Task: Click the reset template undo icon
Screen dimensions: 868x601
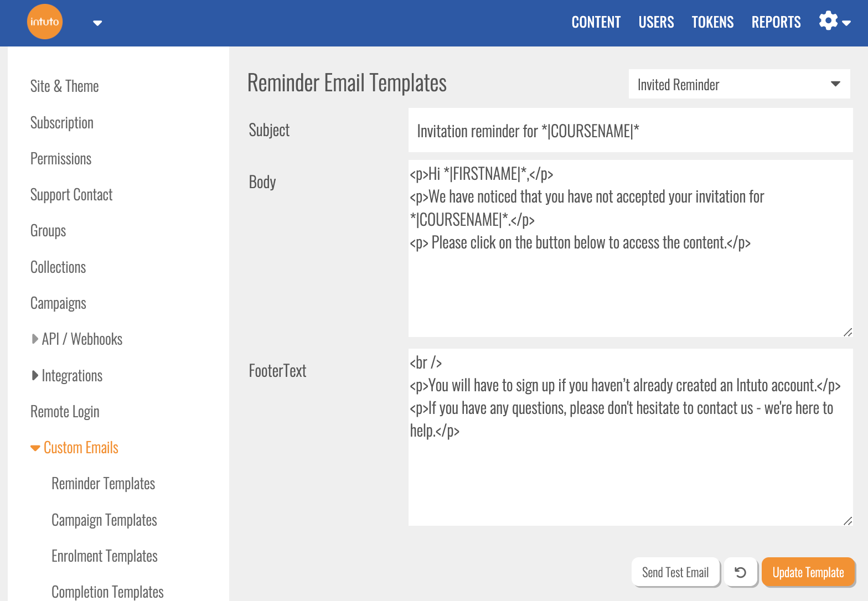Action: pos(740,572)
